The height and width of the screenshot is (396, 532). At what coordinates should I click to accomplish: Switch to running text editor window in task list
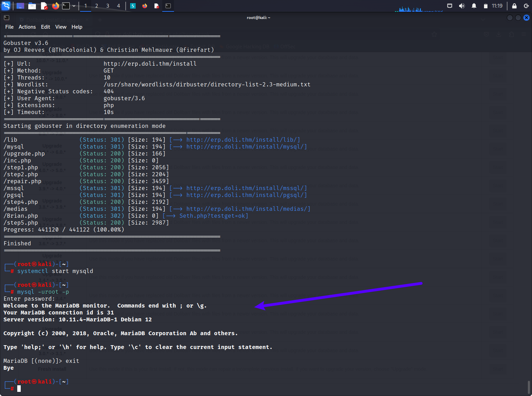(156, 6)
